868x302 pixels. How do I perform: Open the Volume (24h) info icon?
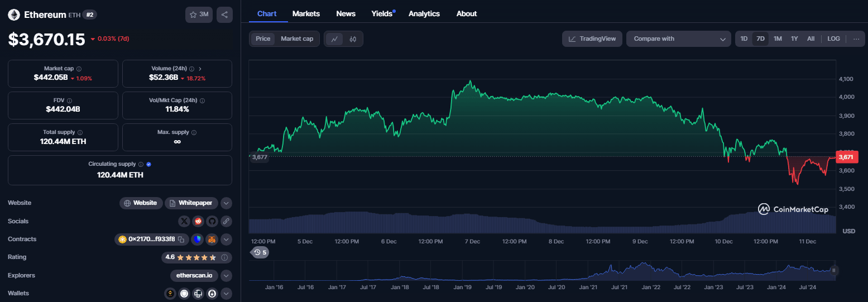pyautogui.click(x=191, y=69)
